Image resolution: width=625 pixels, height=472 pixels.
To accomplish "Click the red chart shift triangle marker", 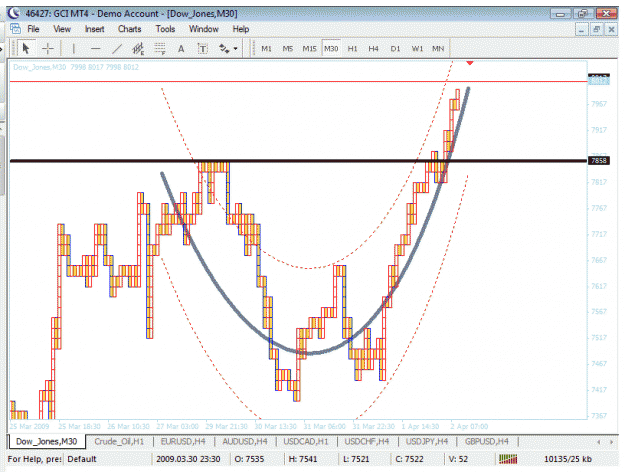I will pos(470,63).
